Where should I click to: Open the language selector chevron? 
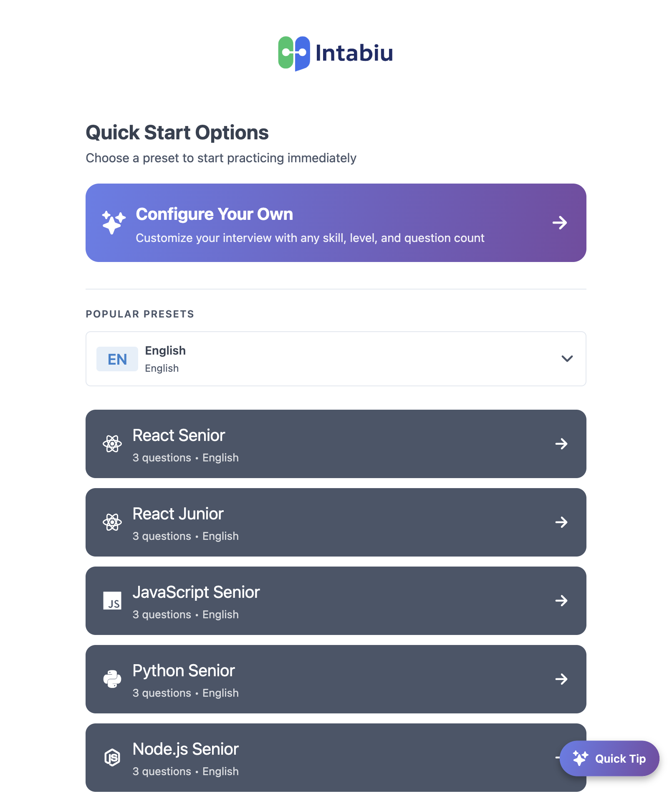[567, 358]
